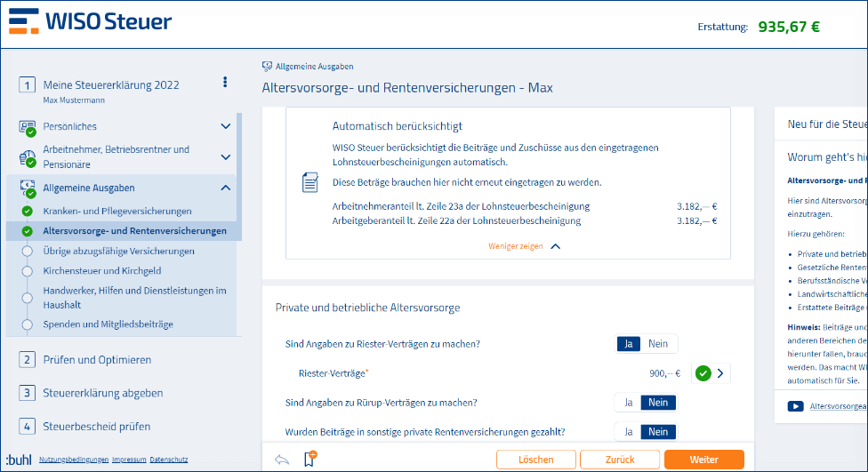Click the buhl logo at bottom left
The width and height of the screenshot is (868, 472).
(20, 460)
